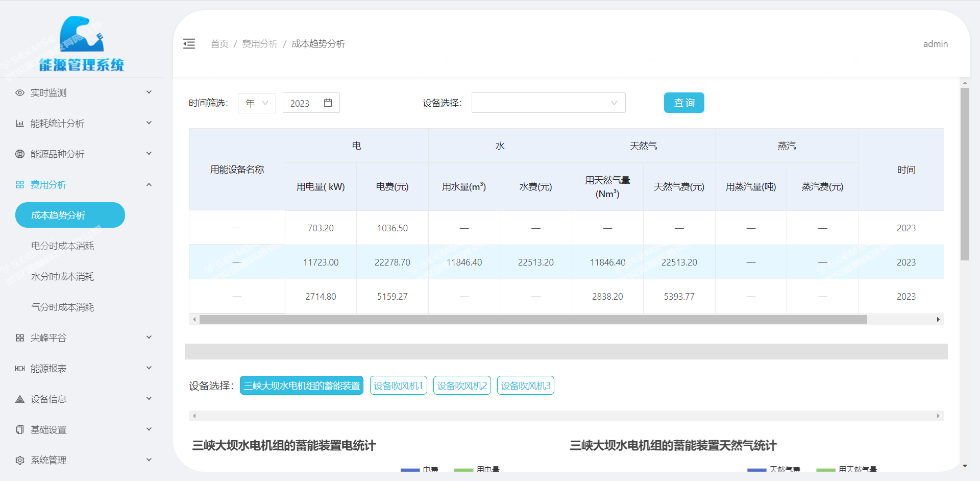The image size is (980, 481).
Task: Click the 天然气费(元) column header
Action: 679,187
